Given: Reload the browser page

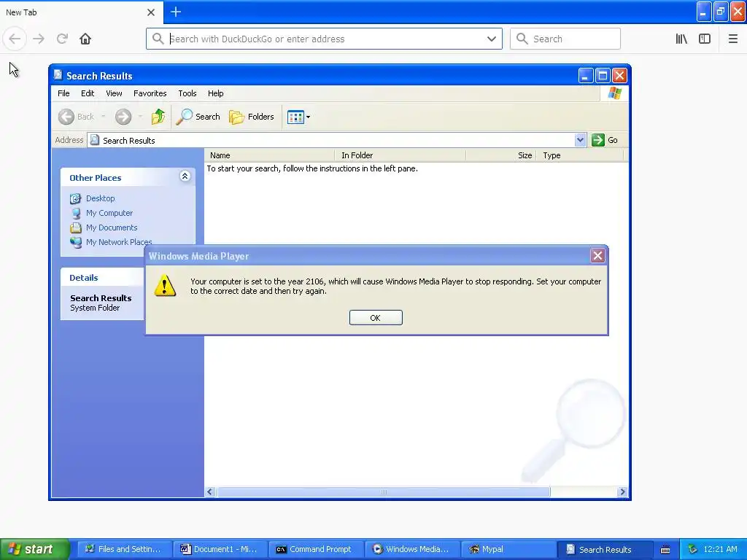Looking at the screenshot, I should point(62,39).
